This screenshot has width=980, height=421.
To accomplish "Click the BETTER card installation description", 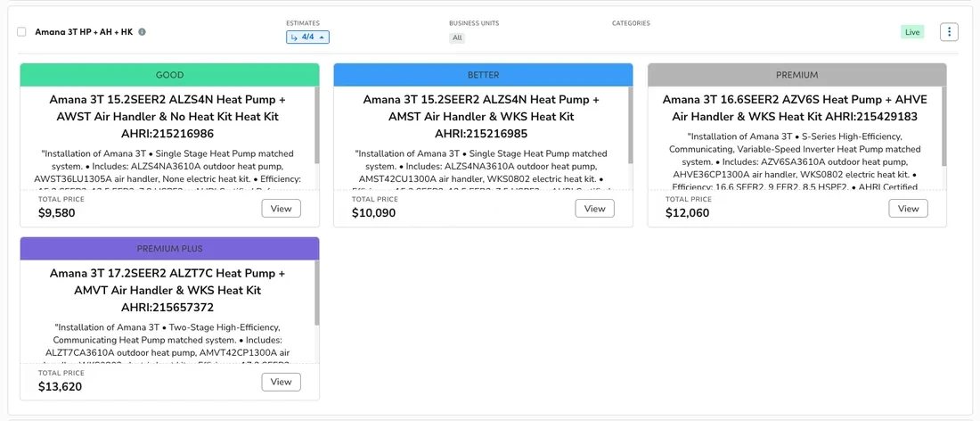I will coord(482,167).
